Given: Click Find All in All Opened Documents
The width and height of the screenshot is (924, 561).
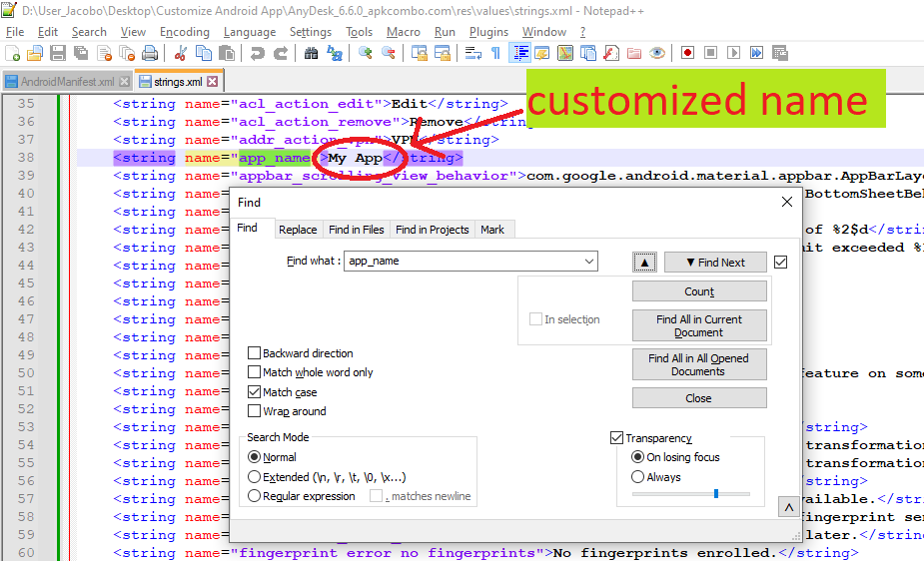Looking at the screenshot, I should pyautogui.click(x=699, y=364).
